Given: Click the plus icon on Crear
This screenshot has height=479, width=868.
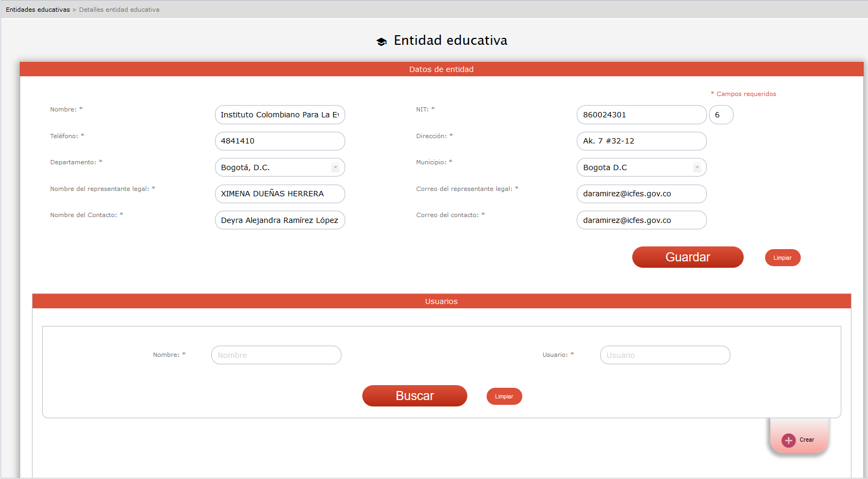Looking at the screenshot, I should click(788, 440).
